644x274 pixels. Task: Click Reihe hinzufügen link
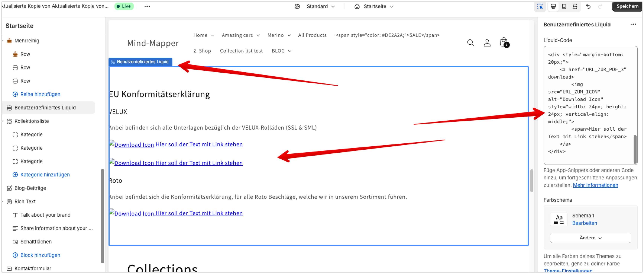click(x=40, y=94)
